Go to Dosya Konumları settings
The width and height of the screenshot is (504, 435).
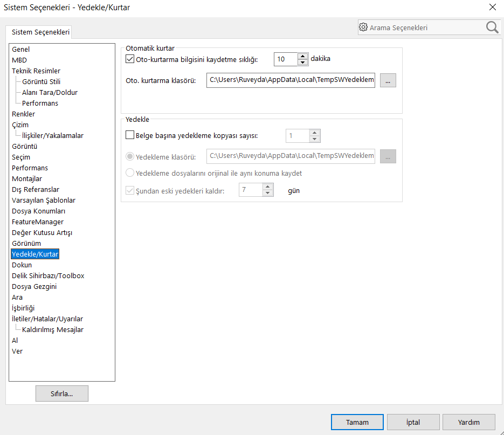(x=38, y=211)
